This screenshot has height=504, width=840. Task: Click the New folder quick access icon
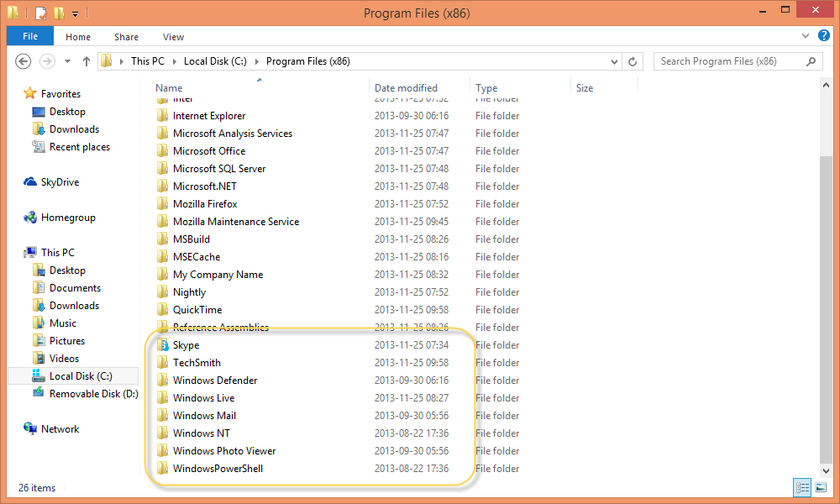tap(59, 13)
